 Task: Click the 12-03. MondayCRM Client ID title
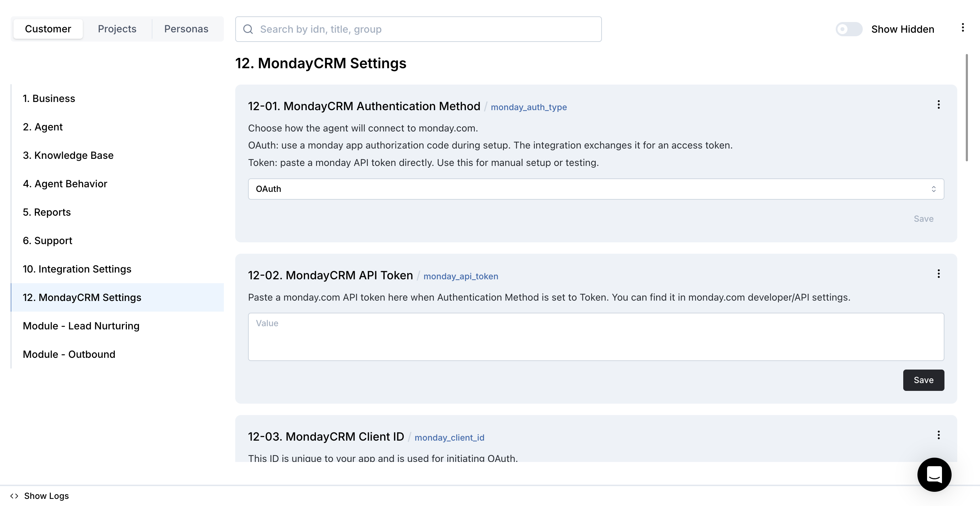[326, 436]
